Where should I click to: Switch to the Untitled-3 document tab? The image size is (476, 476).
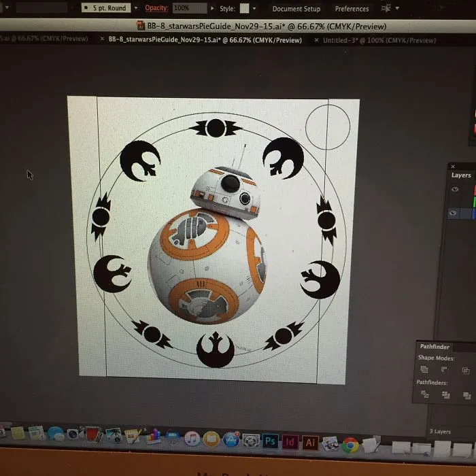pos(379,40)
